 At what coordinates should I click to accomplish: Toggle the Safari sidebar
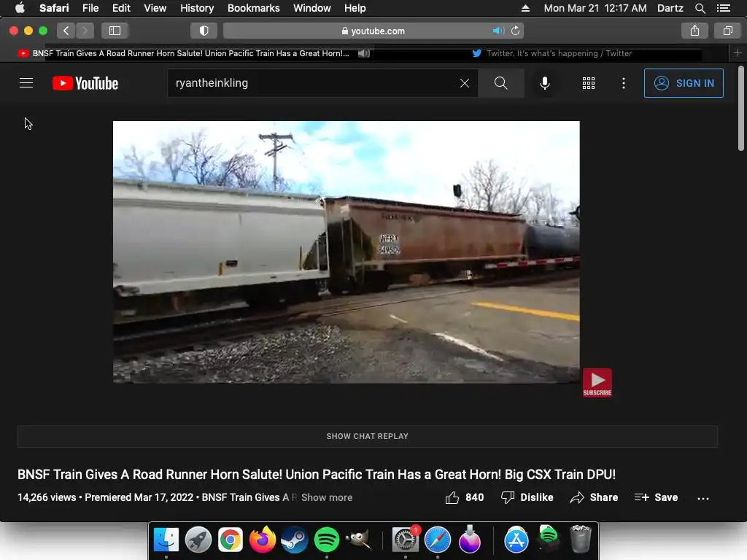(115, 31)
